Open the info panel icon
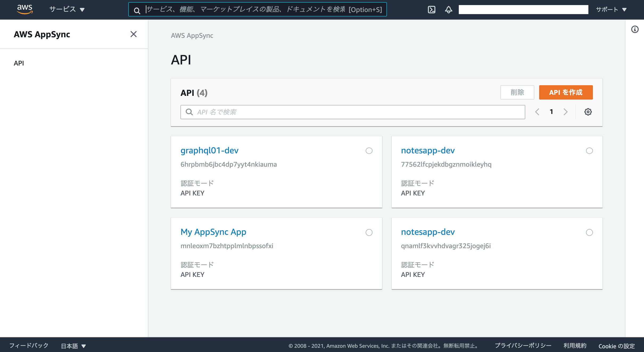644x352 pixels. [x=635, y=29]
